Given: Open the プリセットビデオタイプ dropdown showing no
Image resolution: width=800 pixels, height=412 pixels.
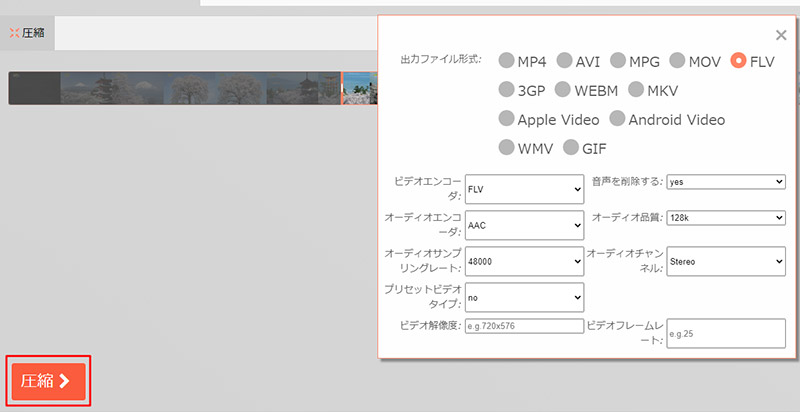Looking at the screenshot, I should tap(524, 297).
